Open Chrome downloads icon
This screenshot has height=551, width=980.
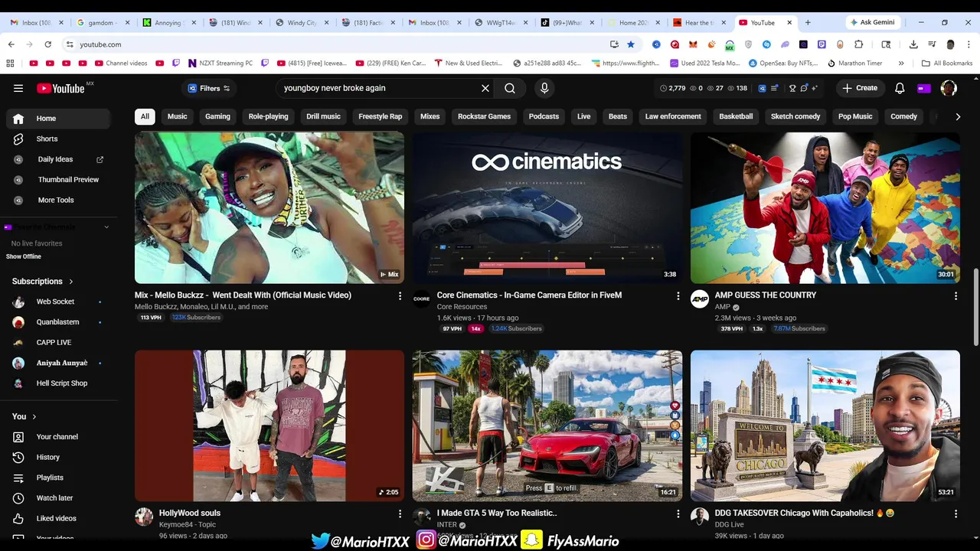coord(913,44)
